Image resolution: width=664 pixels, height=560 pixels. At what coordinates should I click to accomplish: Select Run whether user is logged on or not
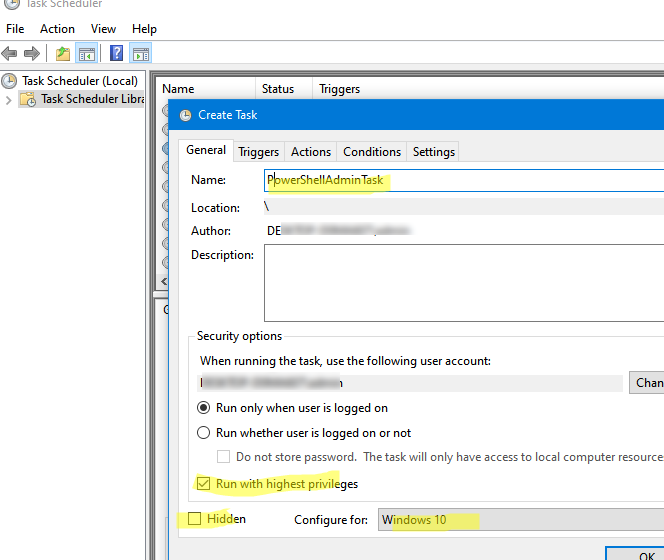(x=205, y=433)
